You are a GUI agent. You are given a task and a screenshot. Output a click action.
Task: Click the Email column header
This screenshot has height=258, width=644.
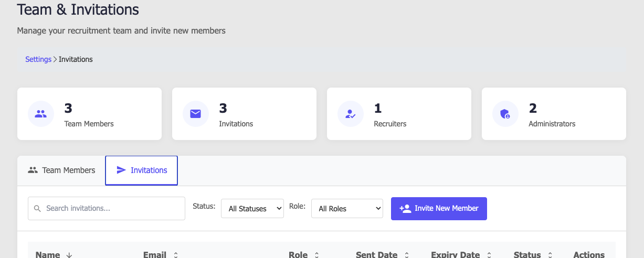pyautogui.click(x=155, y=254)
